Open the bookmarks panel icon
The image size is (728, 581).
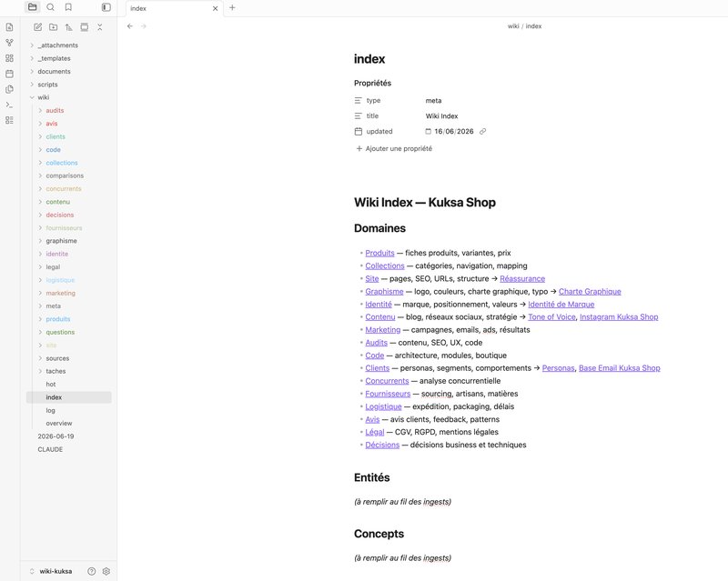coord(68,7)
